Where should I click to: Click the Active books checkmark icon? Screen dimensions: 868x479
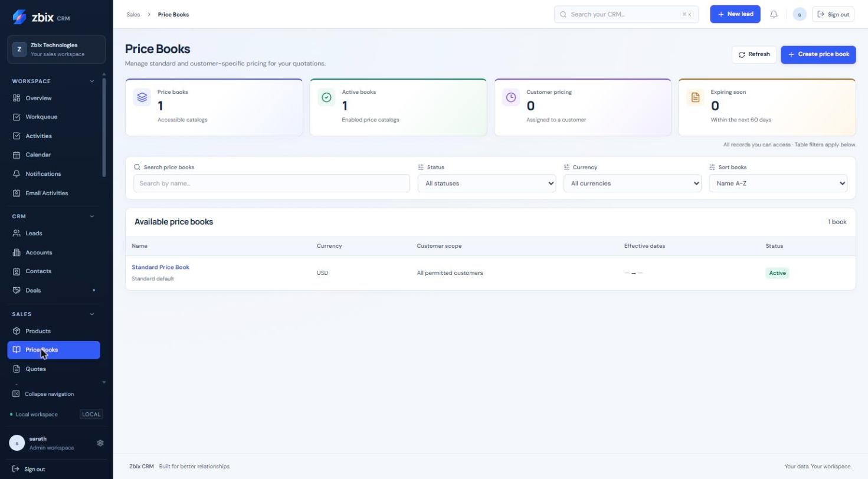coord(326,97)
